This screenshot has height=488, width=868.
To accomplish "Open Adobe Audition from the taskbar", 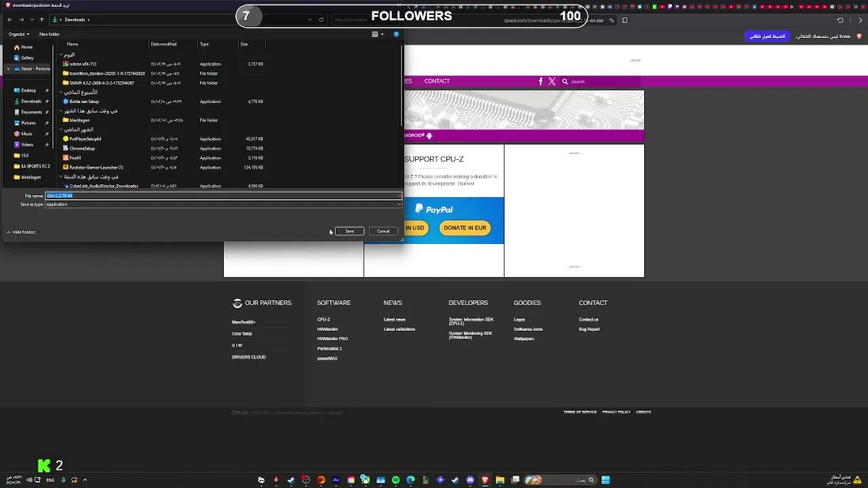I will coord(336,480).
